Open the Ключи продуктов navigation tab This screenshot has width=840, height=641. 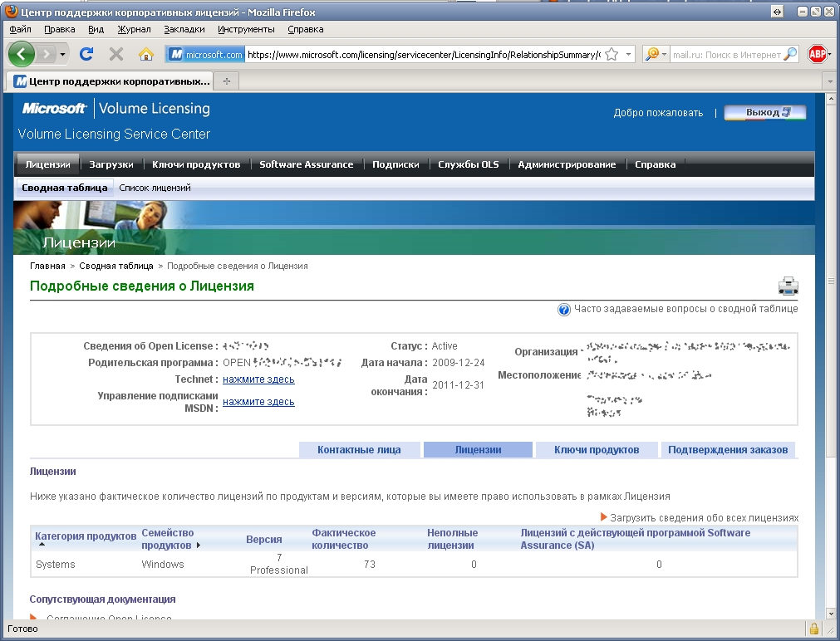pos(196,164)
